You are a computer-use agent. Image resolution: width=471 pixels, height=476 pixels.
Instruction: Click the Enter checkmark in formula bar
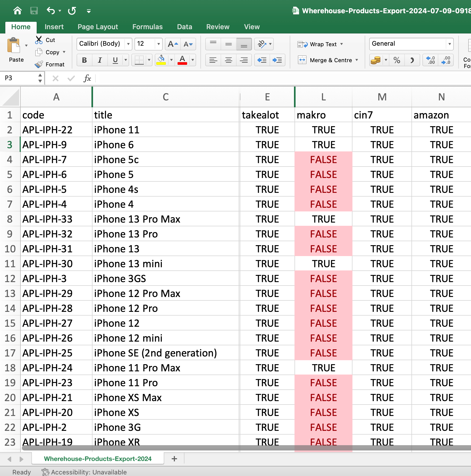tap(71, 78)
